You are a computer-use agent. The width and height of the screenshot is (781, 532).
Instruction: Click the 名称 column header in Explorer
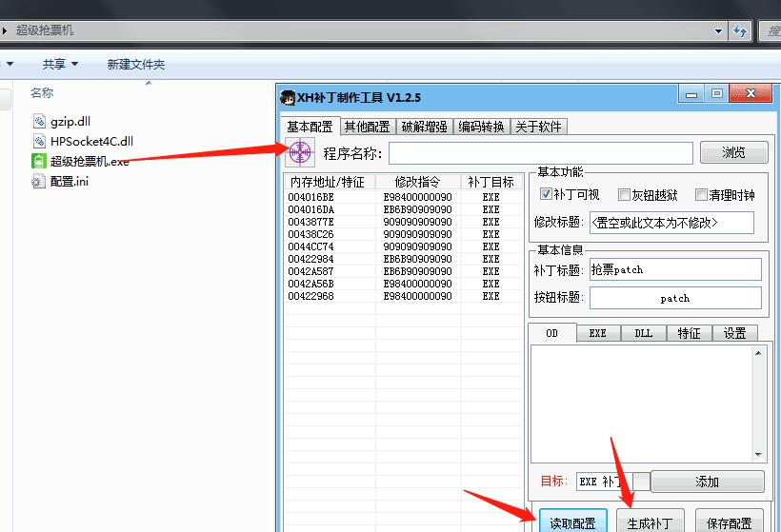click(x=42, y=92)
